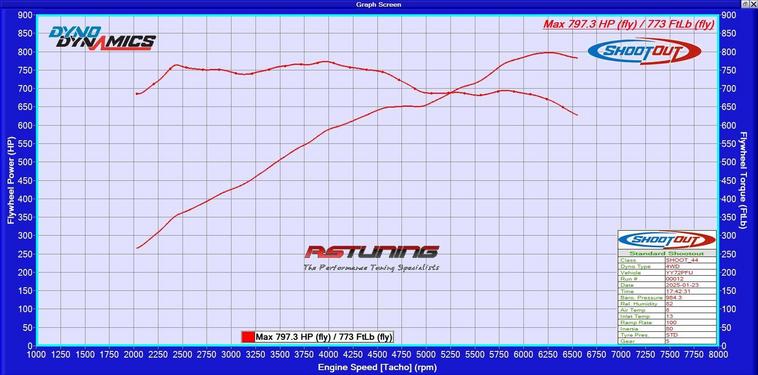Click the small Shootout logo in the info table
This screenshot has height=375, width=758.
coord(667,240)
